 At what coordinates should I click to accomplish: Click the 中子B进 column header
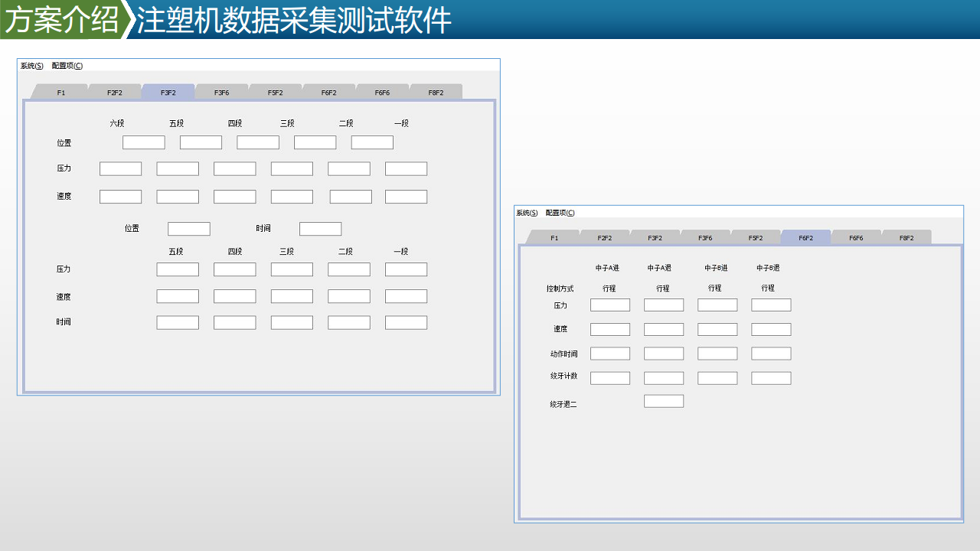coord(716,268)
